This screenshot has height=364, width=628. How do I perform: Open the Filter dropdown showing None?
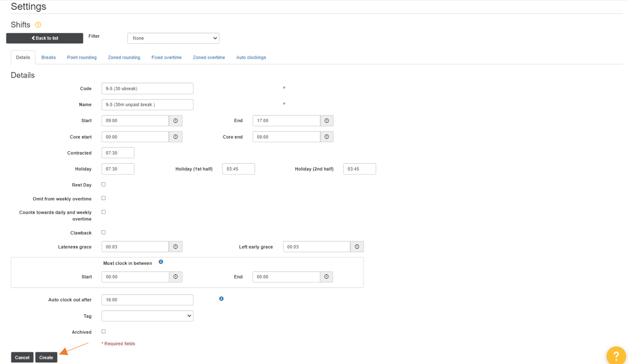point(173,38)
